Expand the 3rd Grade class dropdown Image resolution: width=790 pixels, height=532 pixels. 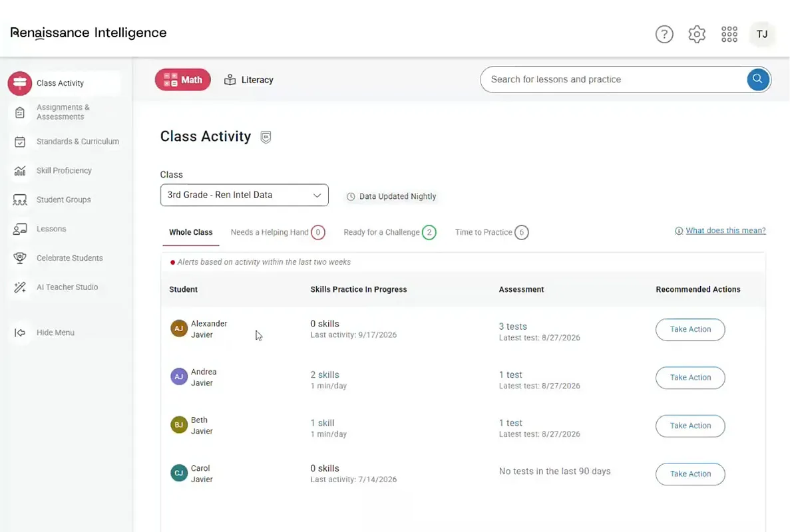pyautogui.click(x=244, y=195)
